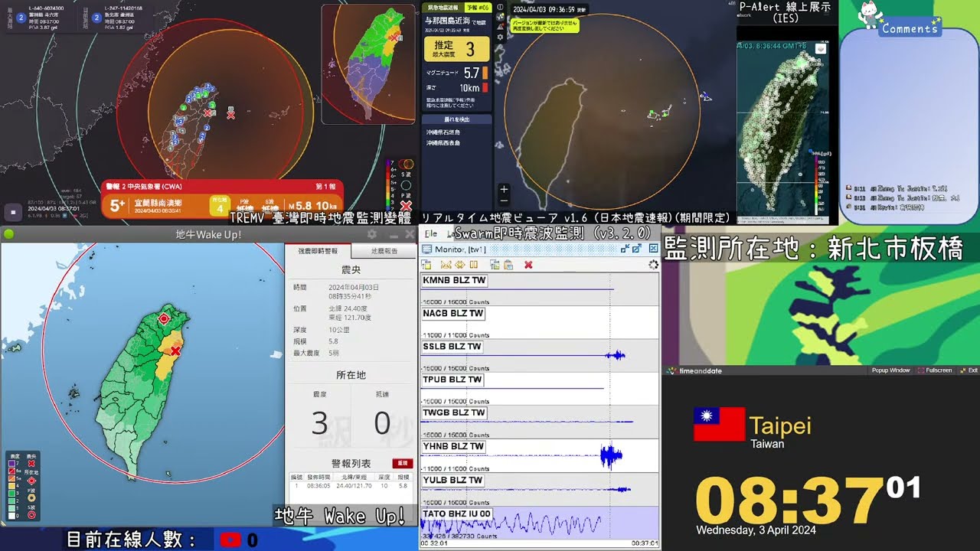
Task: Click Exit on the timeanddate clock
Action: coord(969,370)
